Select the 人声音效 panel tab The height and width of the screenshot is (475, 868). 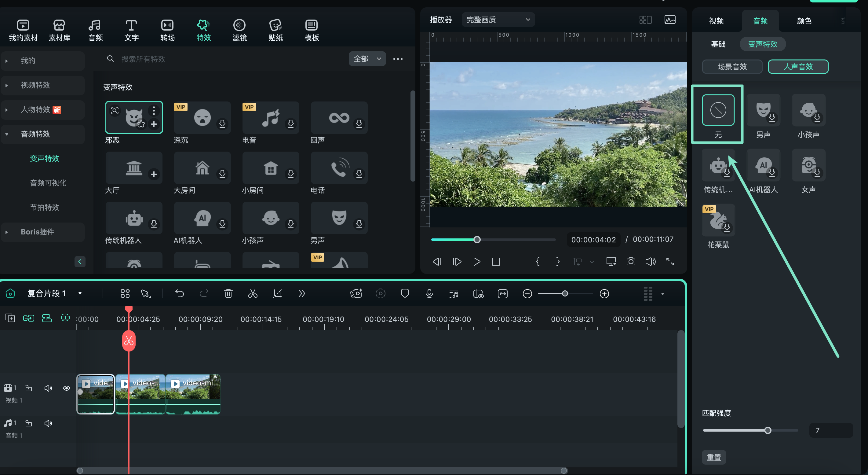click(798, 66)
